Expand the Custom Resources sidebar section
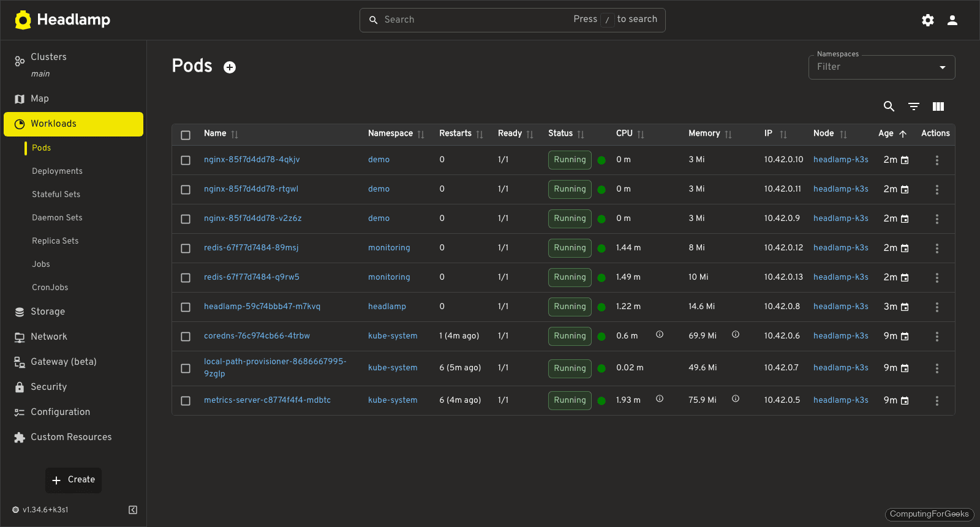 pyautogui.click(x=73, y=437)
